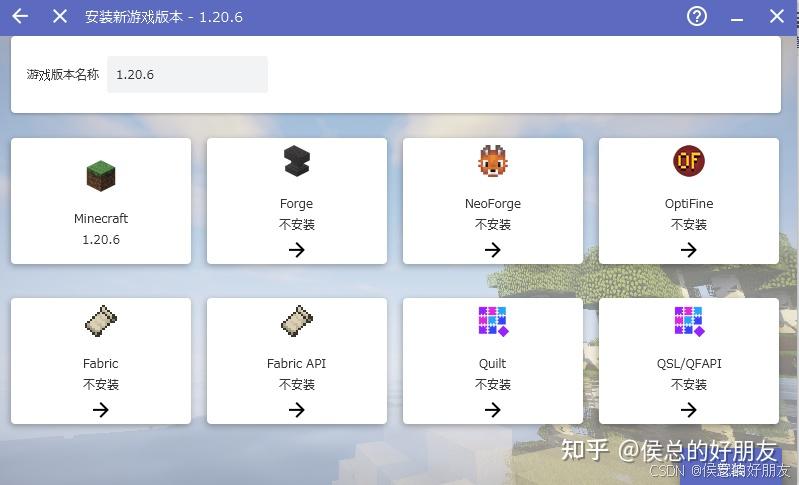This screenshot has width=799, height=485.
Task: Open Fabric version selection arrow
Action: [101, 410]
